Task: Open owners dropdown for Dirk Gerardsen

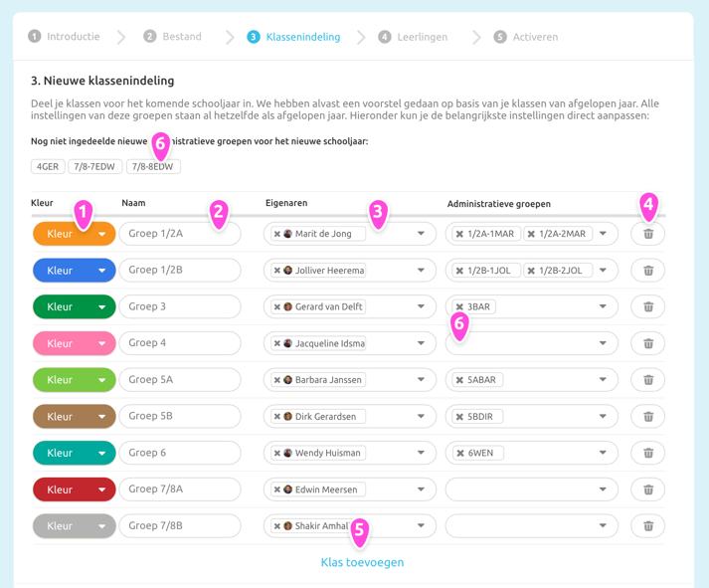Action: (421, 417)
